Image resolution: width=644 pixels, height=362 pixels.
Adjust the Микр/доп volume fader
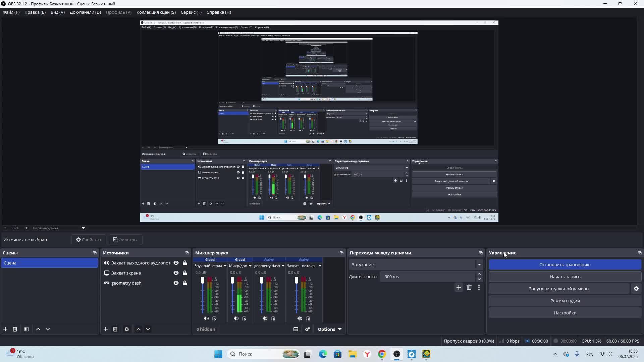(x=232, y=281)
